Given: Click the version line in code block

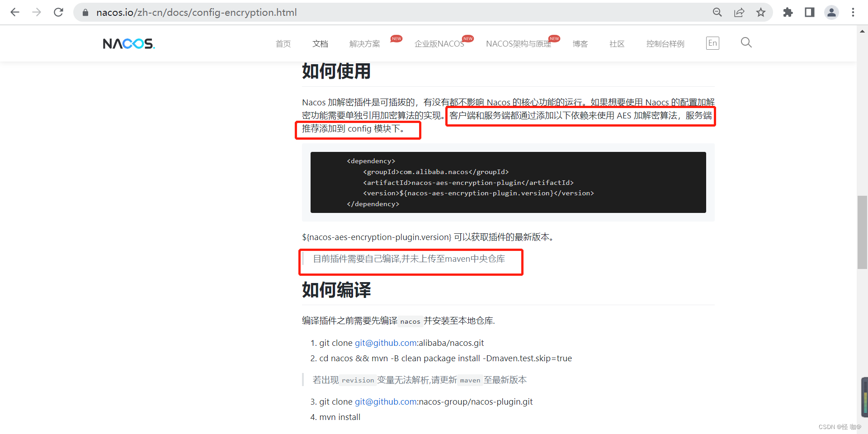Looking at the screenshot, I should [478, 193].
